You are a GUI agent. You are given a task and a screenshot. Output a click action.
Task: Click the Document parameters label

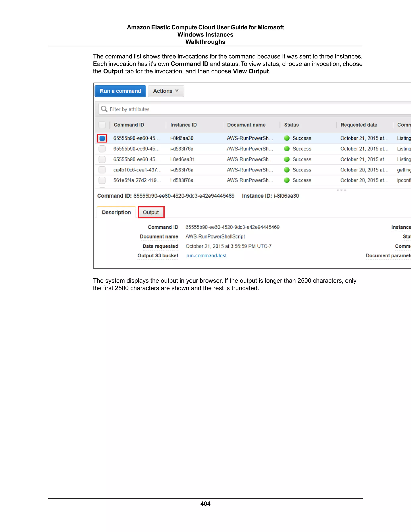pos(388,256)
